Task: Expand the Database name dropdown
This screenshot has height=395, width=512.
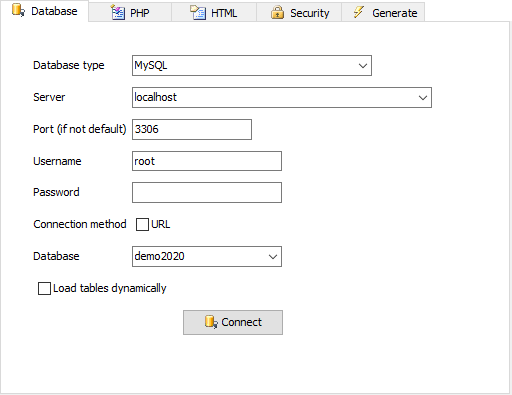Action: 273,257
